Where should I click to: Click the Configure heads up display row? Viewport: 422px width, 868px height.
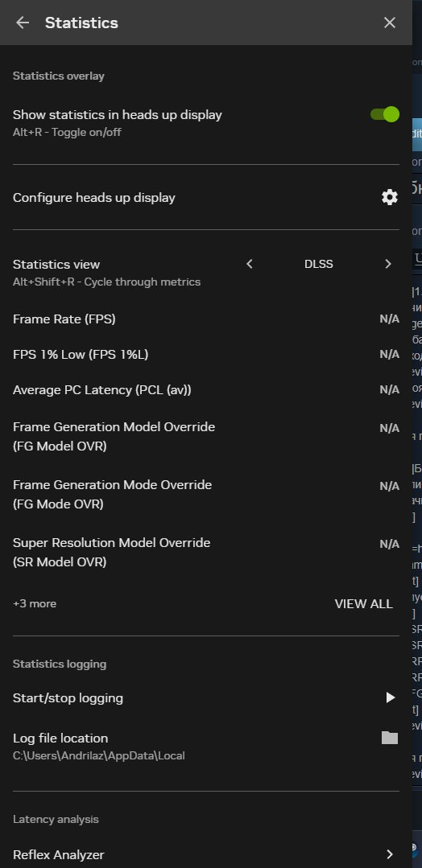pos(205,197)
